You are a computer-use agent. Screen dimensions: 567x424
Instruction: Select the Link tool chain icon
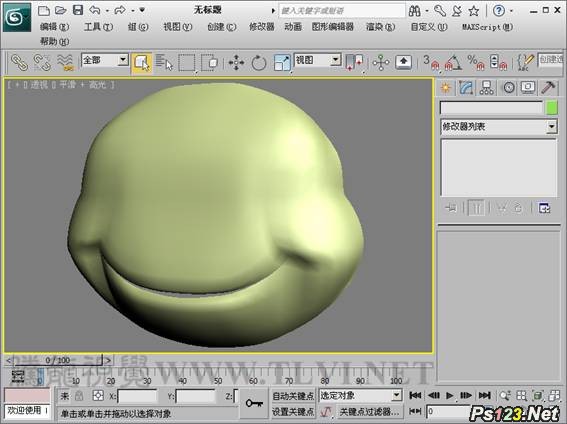pos(19,62)
